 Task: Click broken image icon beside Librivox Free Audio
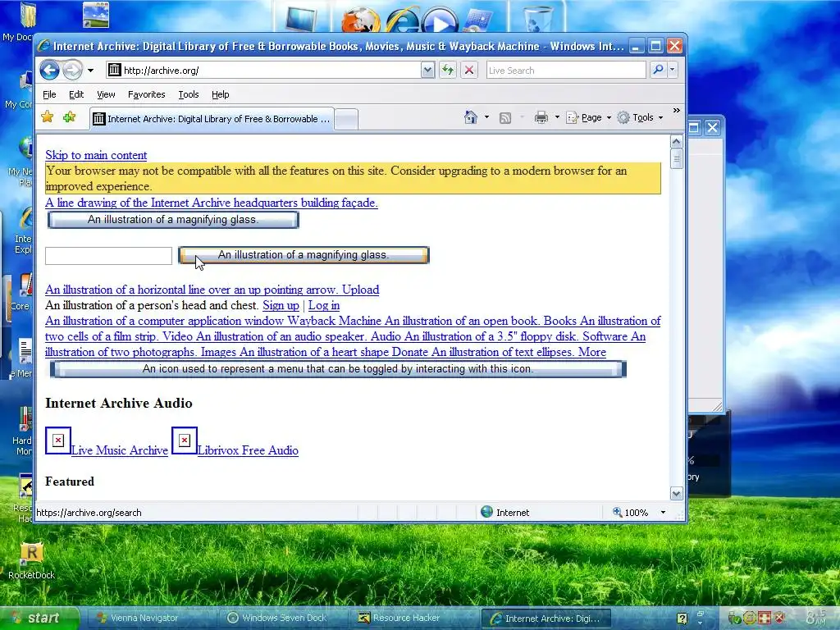(185, 441)
